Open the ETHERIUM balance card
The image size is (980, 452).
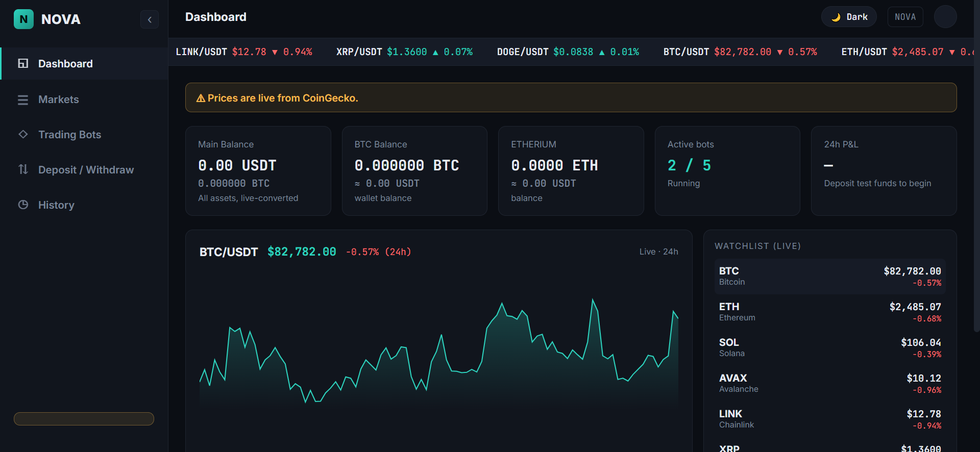[x=571, y=171]
